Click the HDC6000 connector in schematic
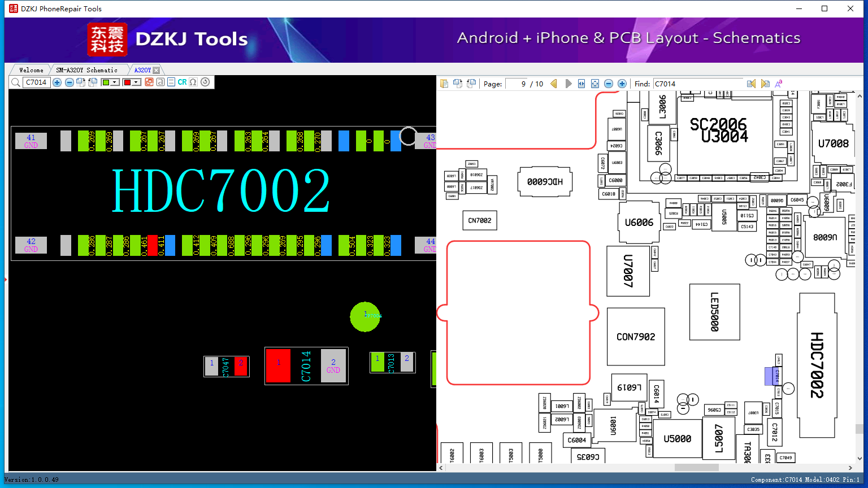868x488 pixels. [545, 182]
